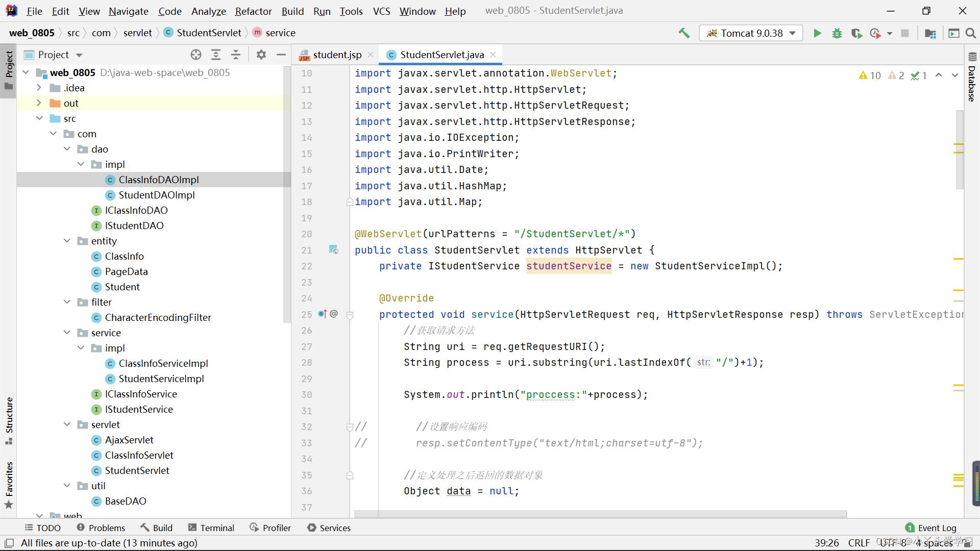Select AjaxServlet in project tree
The width and height of the screenshot is (980, 551).
pos(129,440)
